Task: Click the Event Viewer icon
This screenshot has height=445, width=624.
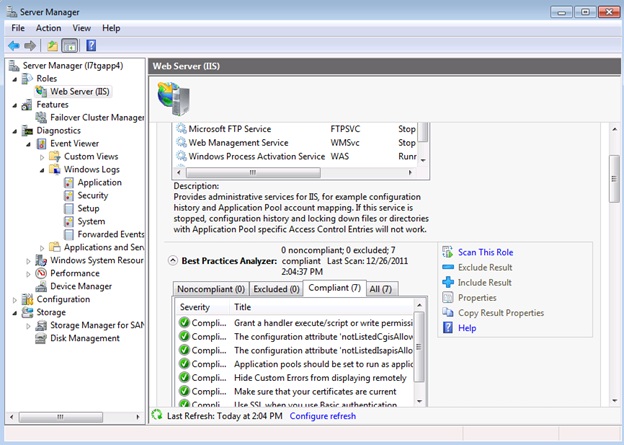Action: [x=41, y=144]
